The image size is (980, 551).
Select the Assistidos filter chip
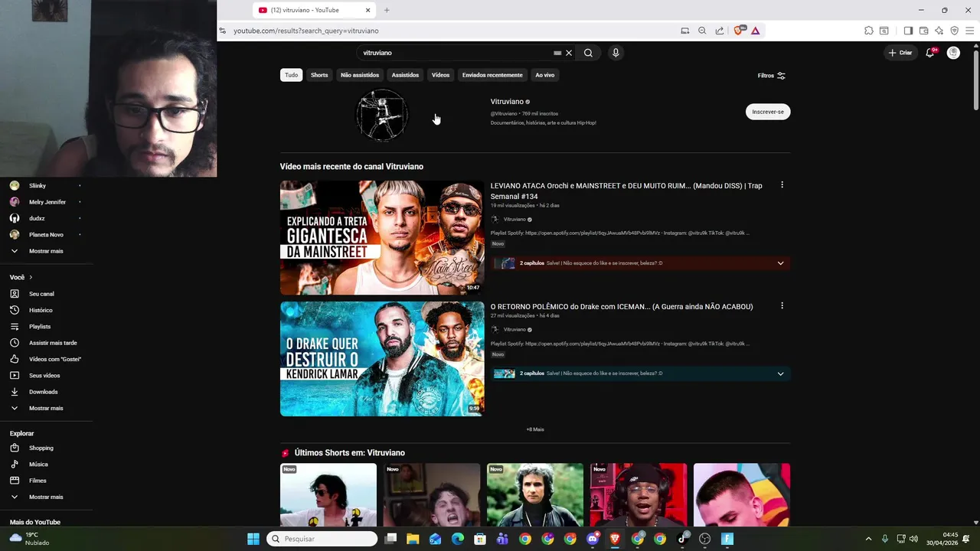pos(405,75)
